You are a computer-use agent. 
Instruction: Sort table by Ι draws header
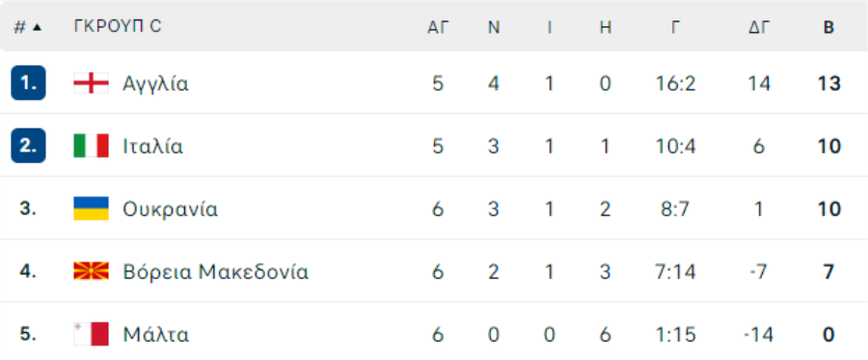tap(549, 27)
